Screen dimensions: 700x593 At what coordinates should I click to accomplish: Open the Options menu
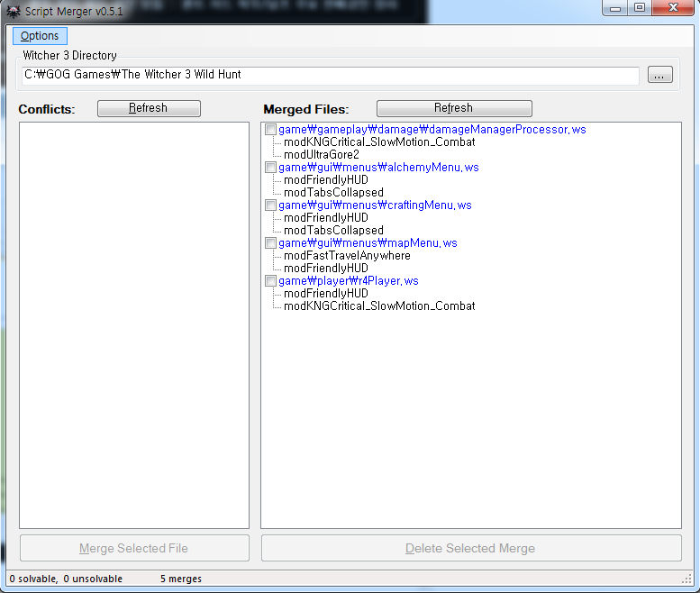coord(40,36)
